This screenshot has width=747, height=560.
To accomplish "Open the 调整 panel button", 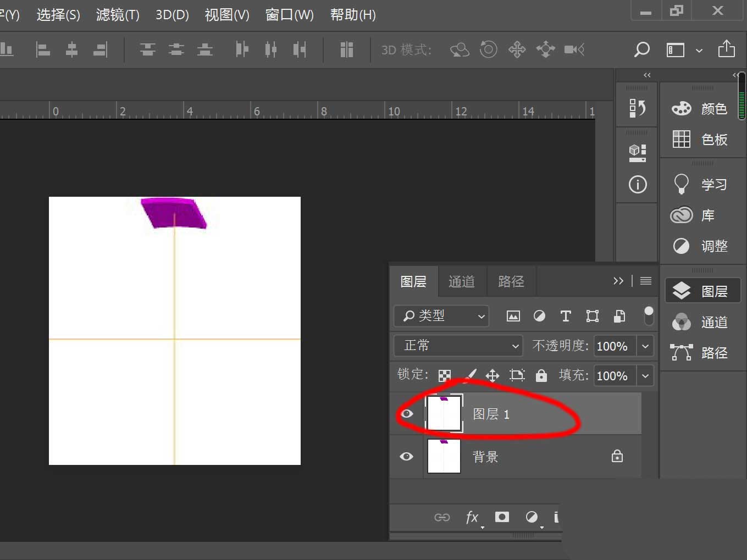I will pyautogui.click(x=700, y=246).
